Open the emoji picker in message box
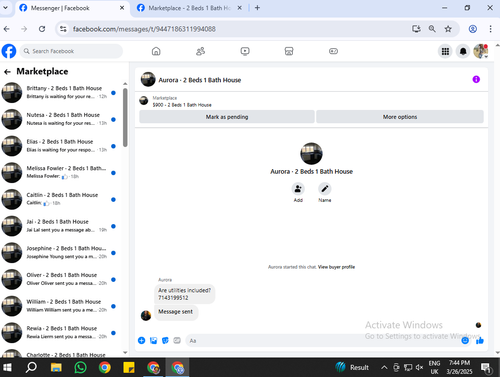The height and width of the screenshot is (377, 500). tap(465, 340)
